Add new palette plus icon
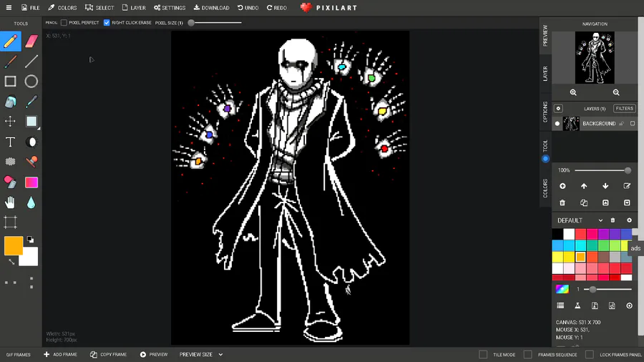 629,220
